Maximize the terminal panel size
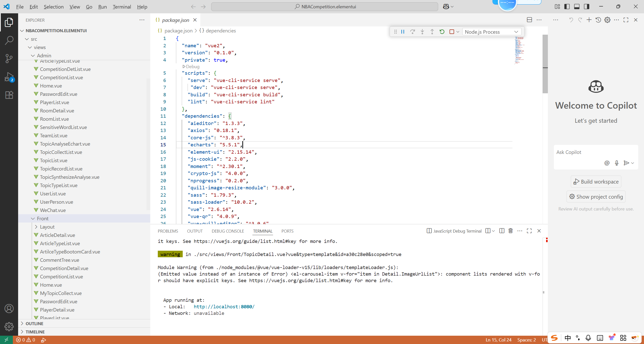644x344 pixels. [x=529, y=231]
